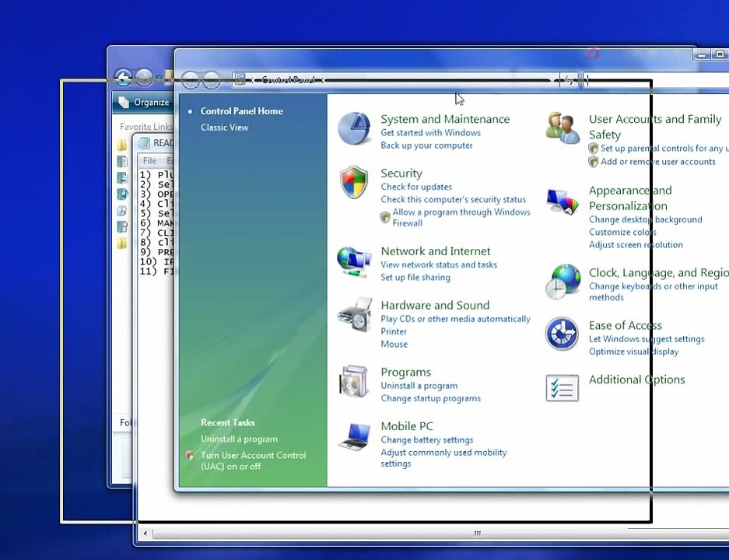This screenshot has width=729, height=560.
Task: Click the UAC shield icon in Recent Tasks
Action: tap(190, 456)
